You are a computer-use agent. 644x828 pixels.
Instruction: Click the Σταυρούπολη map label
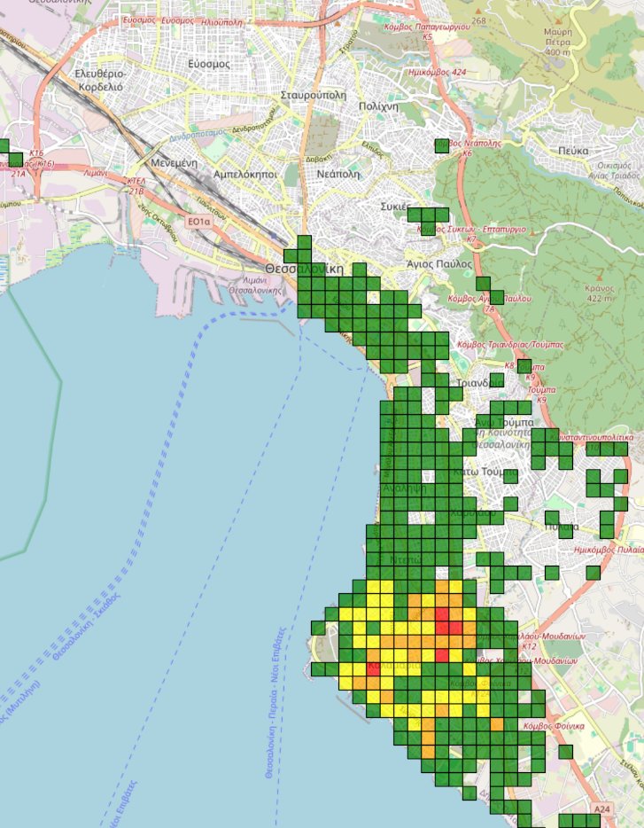point(314,96)
